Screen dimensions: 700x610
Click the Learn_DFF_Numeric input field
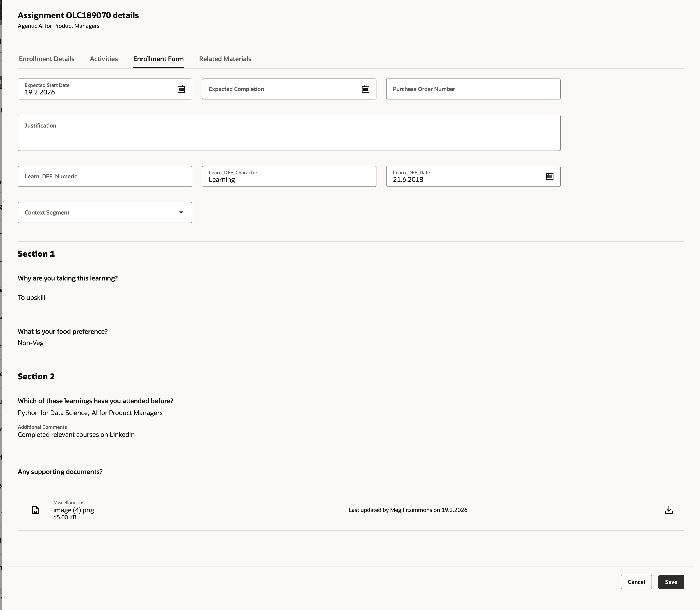[105, 176]
